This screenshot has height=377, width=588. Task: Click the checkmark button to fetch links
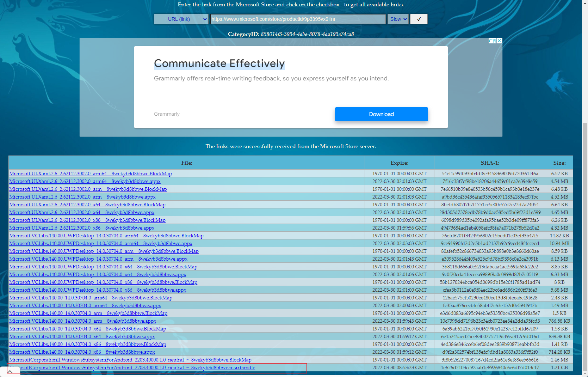(419, 19)
